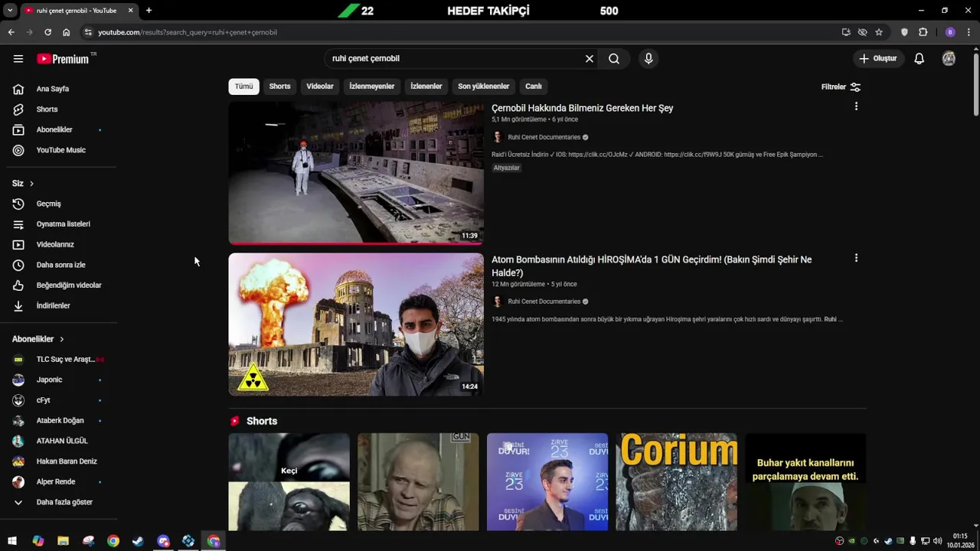Open Buhar yakıt kanallarını short

805,482
